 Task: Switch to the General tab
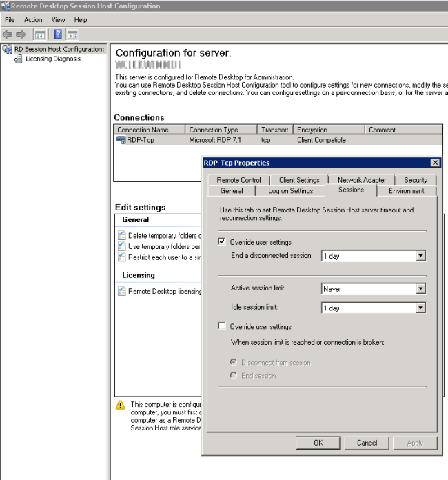[232, 191]
